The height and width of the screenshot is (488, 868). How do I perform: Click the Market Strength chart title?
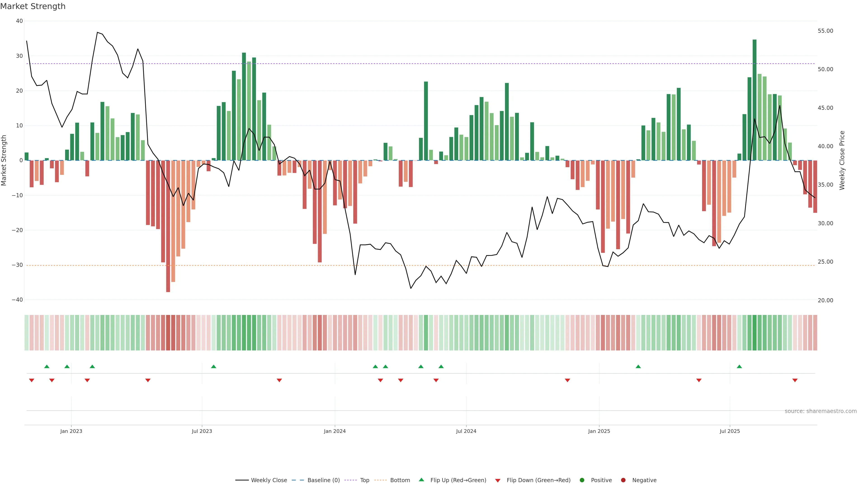click(x=33, y=6)
